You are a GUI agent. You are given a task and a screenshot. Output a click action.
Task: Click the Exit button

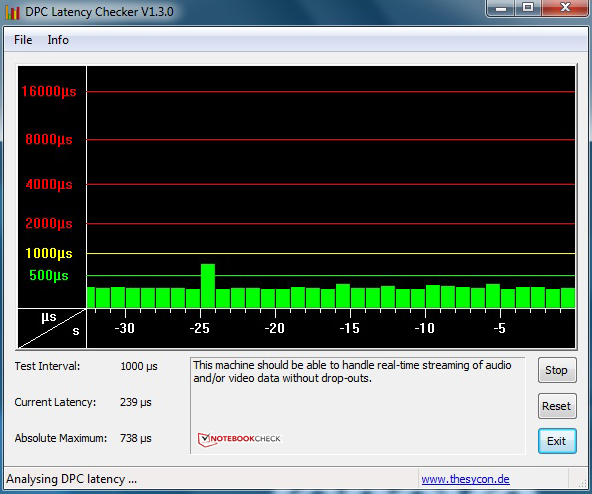(x=557, y=441)
